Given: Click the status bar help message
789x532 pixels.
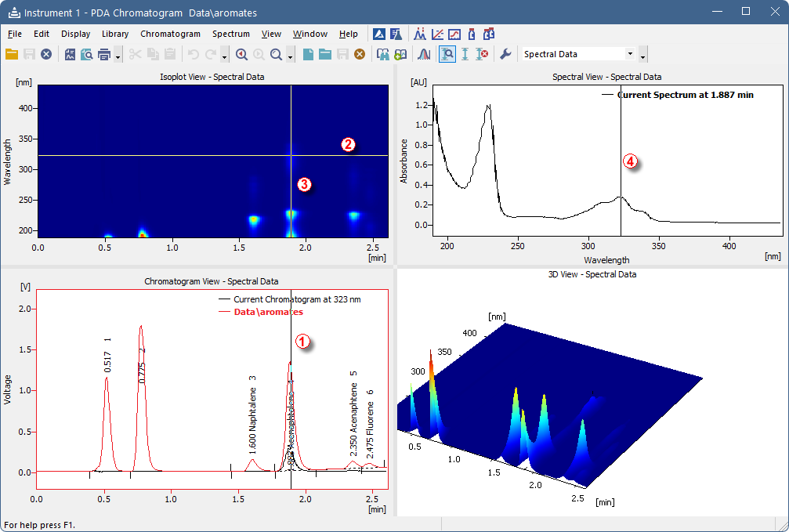Looking at the screenshot, I should tap(40, 525).
